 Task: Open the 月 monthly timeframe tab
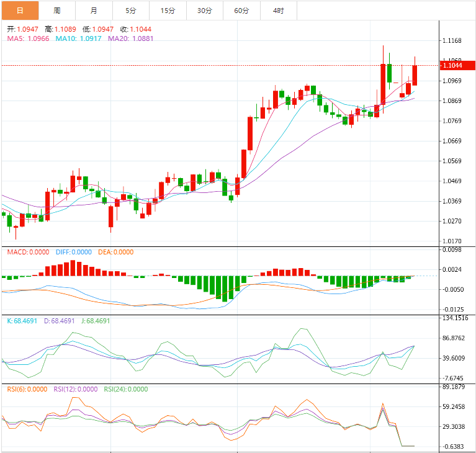tap(94, 11)
